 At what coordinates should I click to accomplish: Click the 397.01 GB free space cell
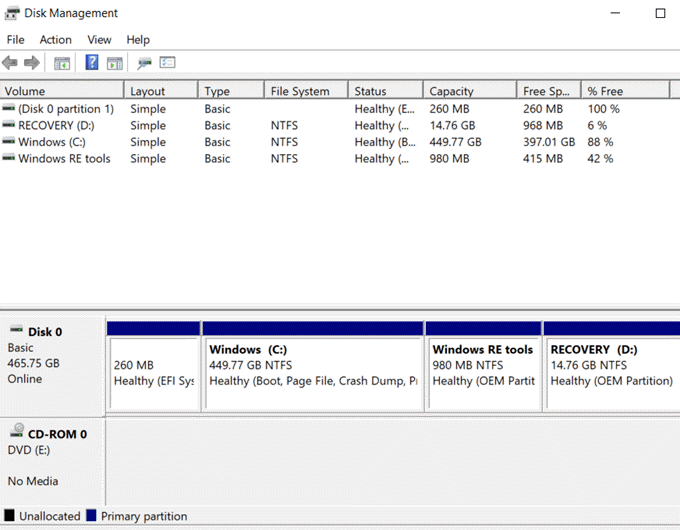click(549, 142)
